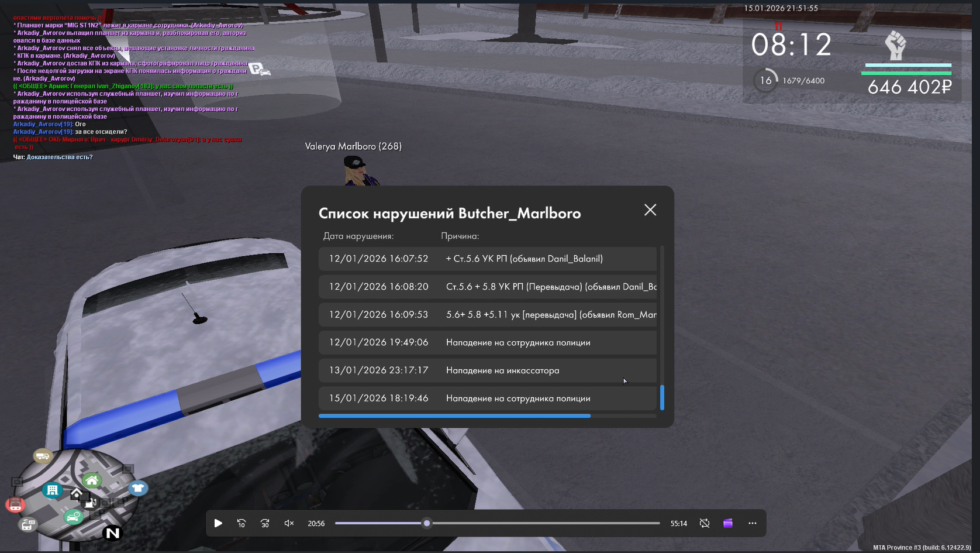980x553 pixels.
Task: Click the vertical scrollbar of violations list
Action: point(662,397)
